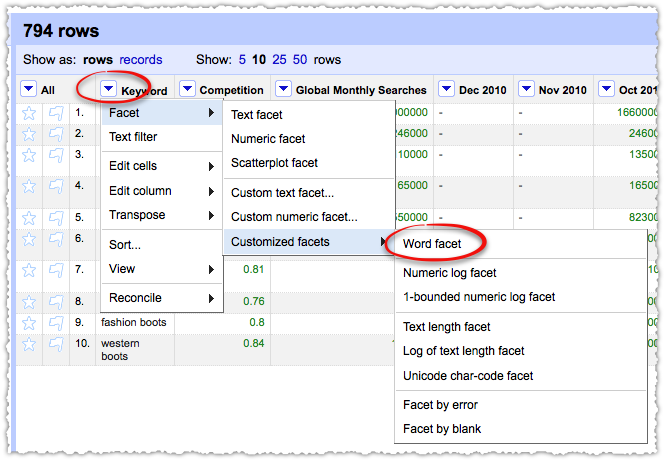
Task: Star row 6
Action: [x=29, y=239]
